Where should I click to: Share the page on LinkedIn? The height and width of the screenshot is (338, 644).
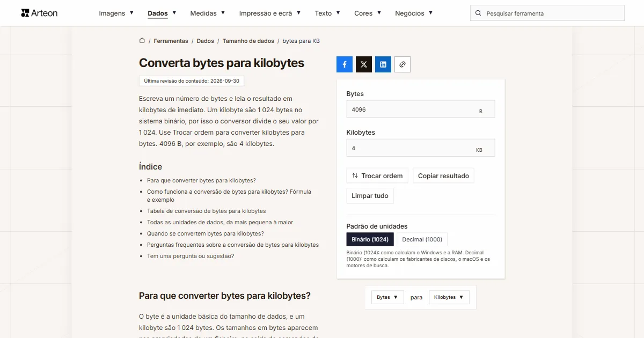383,64
